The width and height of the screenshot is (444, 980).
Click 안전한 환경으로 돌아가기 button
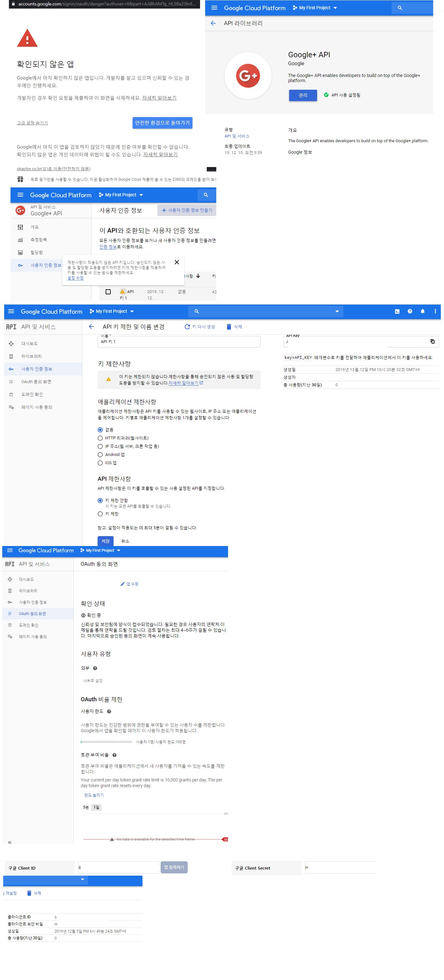coord(162,123)
